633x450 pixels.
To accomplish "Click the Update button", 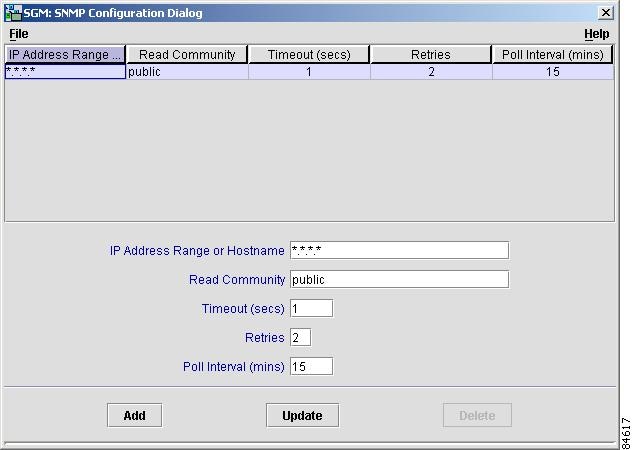I will 302,415.
